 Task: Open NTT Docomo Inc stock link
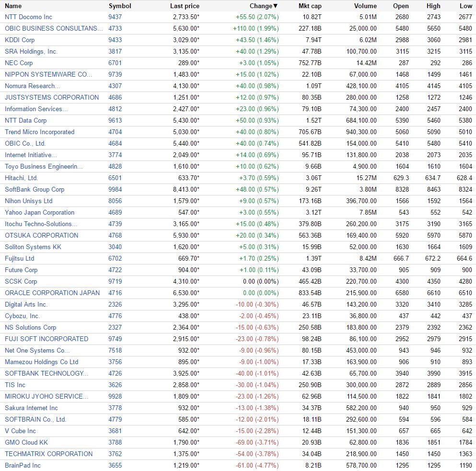click(28, 17)
